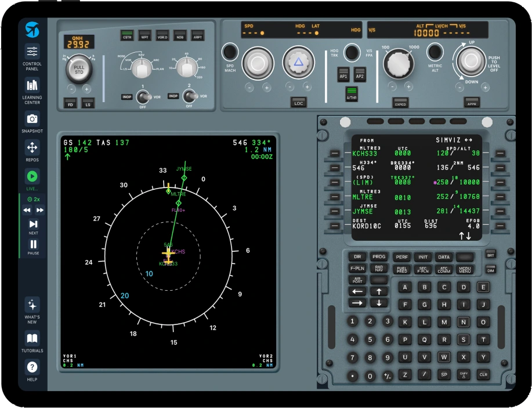532x408 pixels.
Task: Click the MCDU down arrow key
Action: (379, 303)
